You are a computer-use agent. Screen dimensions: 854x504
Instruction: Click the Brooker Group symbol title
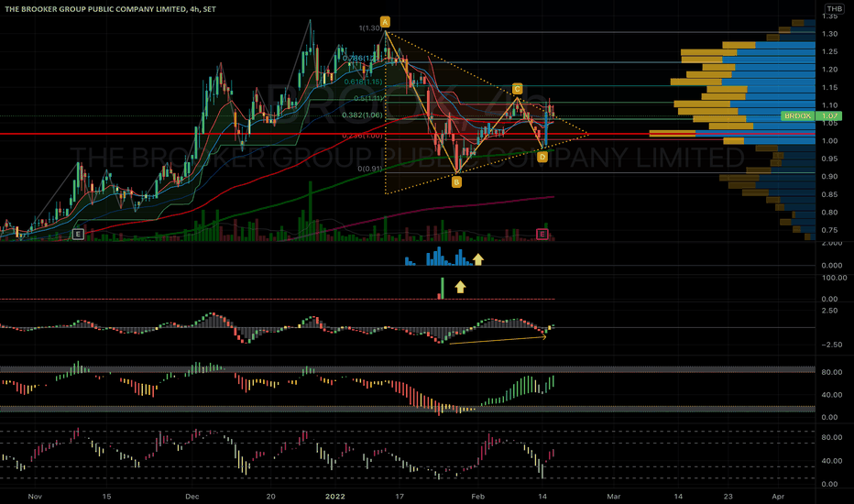[x=110, y=9]
